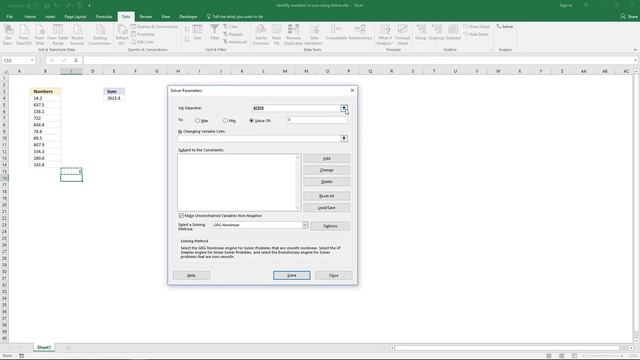Click the Options button in Solver
The height and width of the screenshot is (360, 640).
pos(330,226)
